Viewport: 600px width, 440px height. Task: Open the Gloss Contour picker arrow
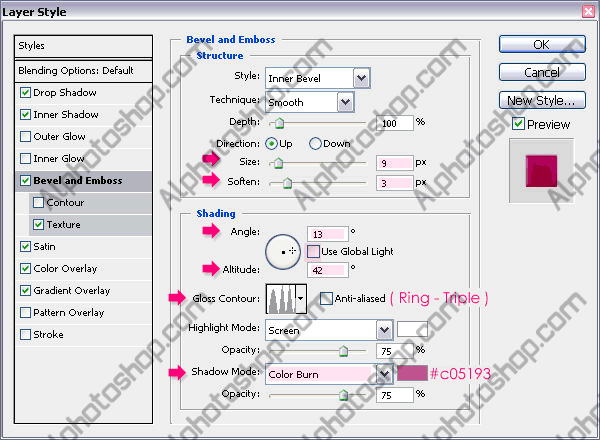(301, 298)
